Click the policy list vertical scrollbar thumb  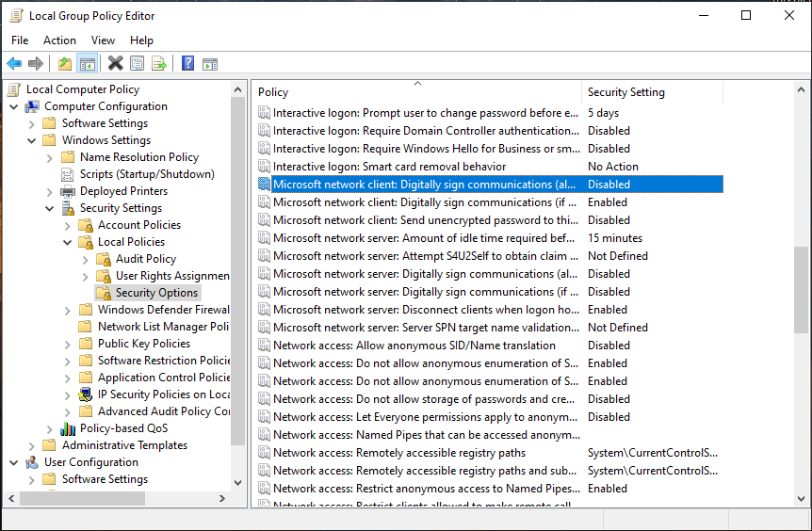tap(801, 290)
